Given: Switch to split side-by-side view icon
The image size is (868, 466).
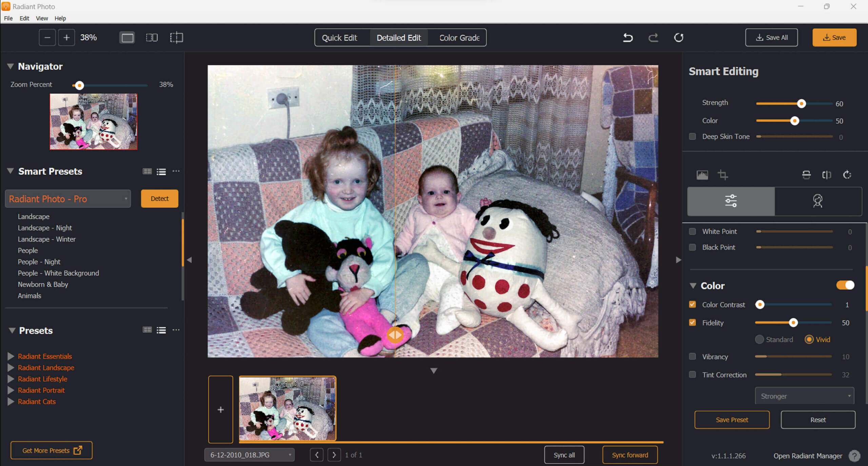Looking at the screenshot, I should (x=152, y=37).
